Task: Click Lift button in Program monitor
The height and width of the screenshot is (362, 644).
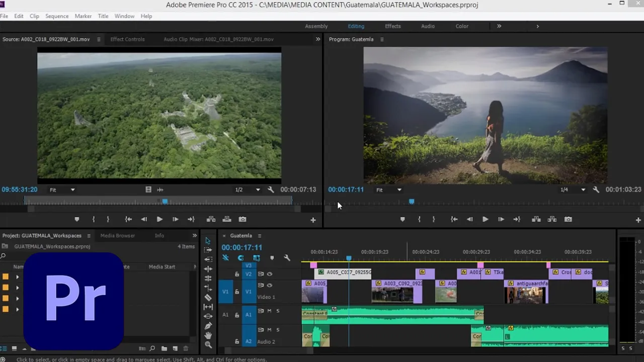Action: (536, 219)
